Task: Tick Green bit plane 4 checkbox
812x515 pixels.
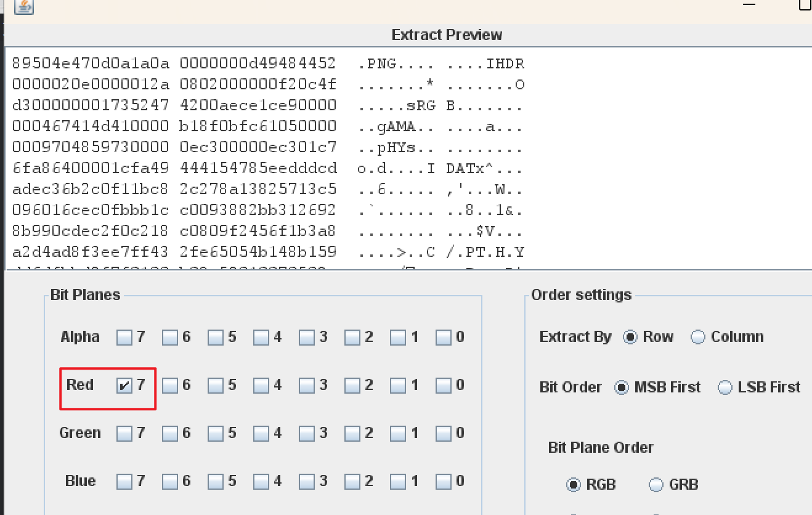Action: pyautogui.click(x=261, y=434)
